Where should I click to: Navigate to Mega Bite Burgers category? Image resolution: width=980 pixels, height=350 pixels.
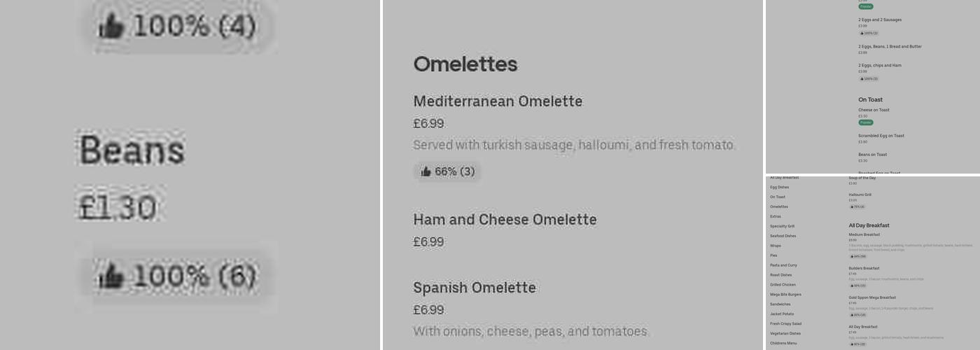[x=785, y=295]
